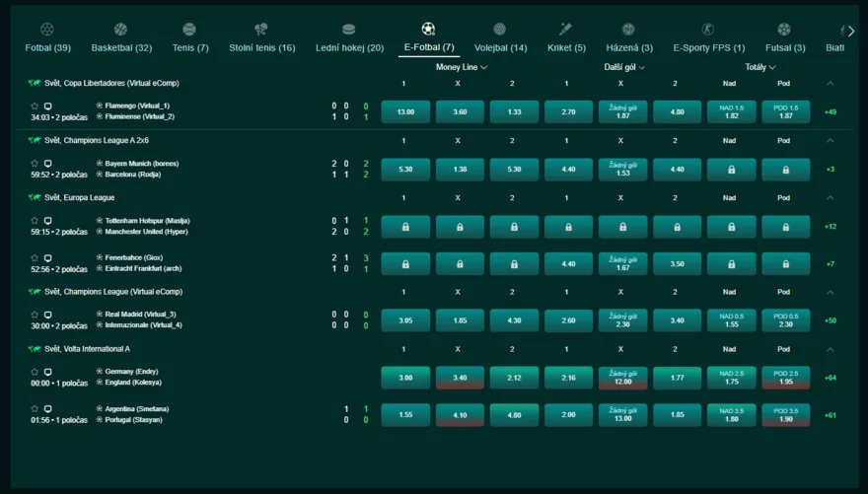Image resolution: width=868 pixels, height=494 pixels.
Task: Toggle favorite star for Bayern Munich match
Action: [x=36, y=164]
